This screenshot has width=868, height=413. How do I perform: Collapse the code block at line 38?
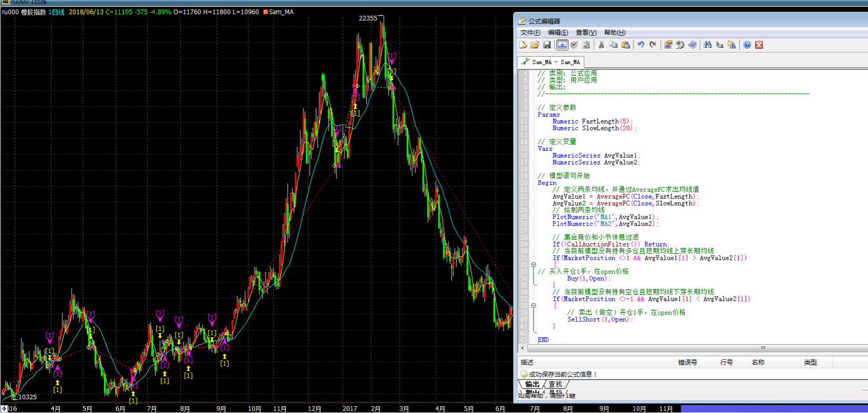(534, 305)
